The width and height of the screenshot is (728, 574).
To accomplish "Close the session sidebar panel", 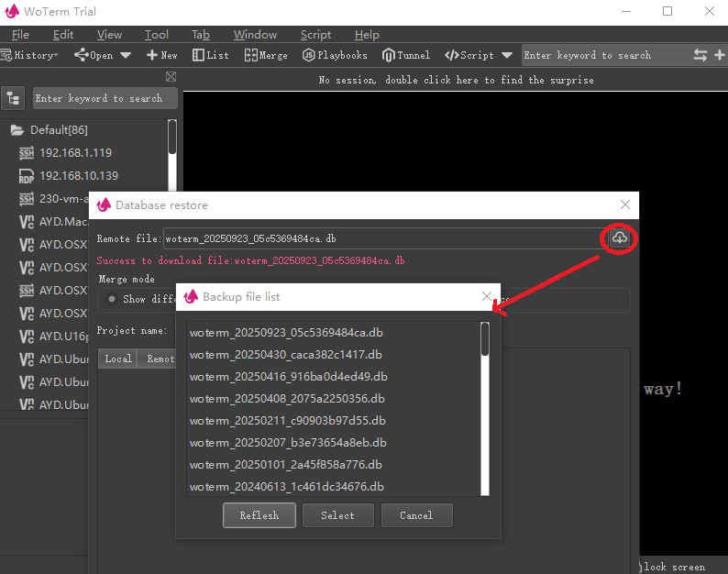I will (171, 77).
